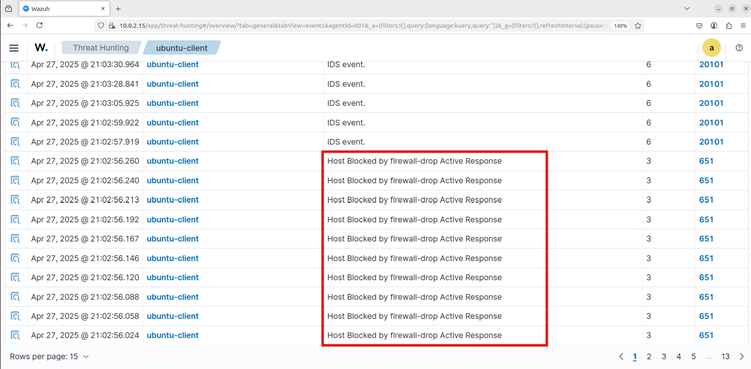The image size is (751, 369).
Task: Open rule 651 link at 21:02:56.260
Action: pyautogui.click(x=706, y=161)
